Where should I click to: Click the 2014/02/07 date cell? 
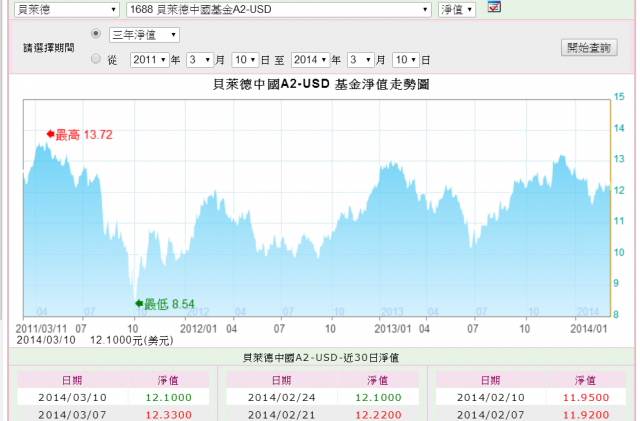pyautogui.click(x=491, y=414)
